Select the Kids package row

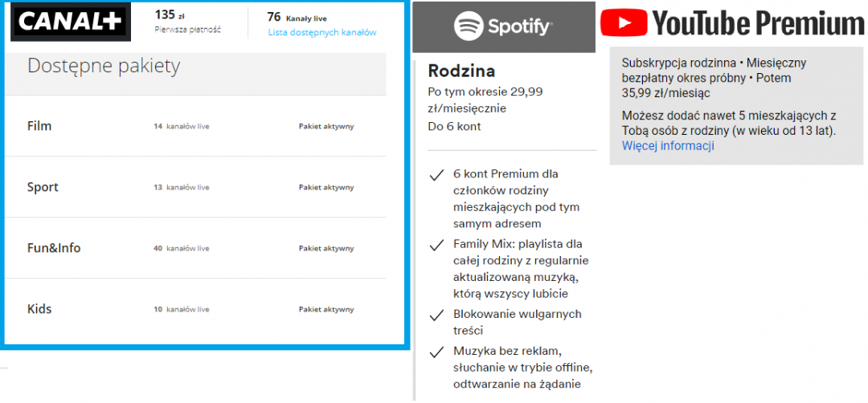(39, 309)
